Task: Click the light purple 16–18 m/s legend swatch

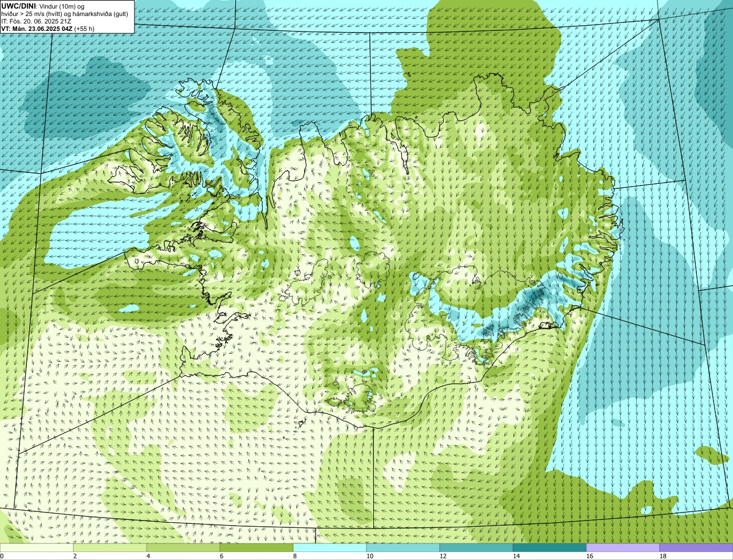Action: 623,548
